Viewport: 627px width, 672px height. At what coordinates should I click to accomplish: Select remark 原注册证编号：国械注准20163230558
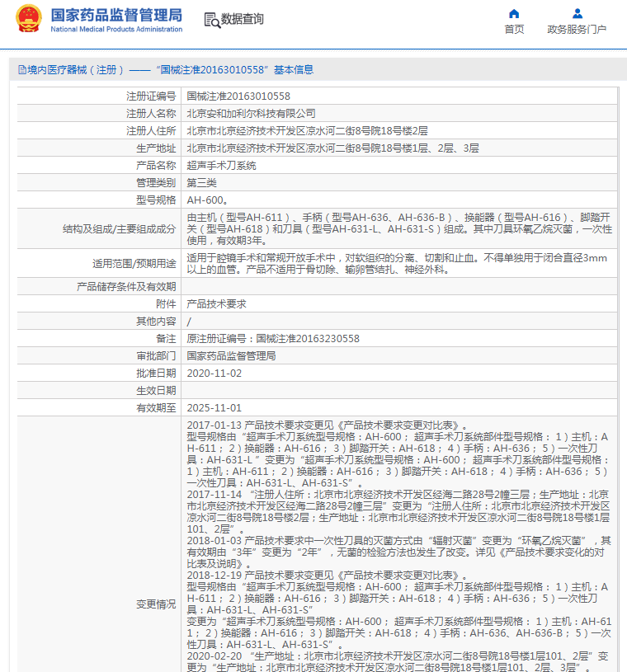click(x=273, y=339)
